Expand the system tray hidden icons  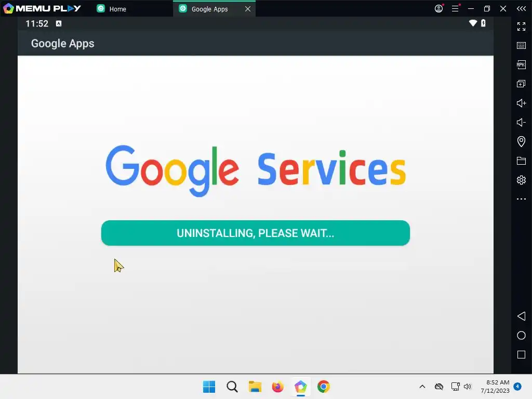click(x=422, y=387)
